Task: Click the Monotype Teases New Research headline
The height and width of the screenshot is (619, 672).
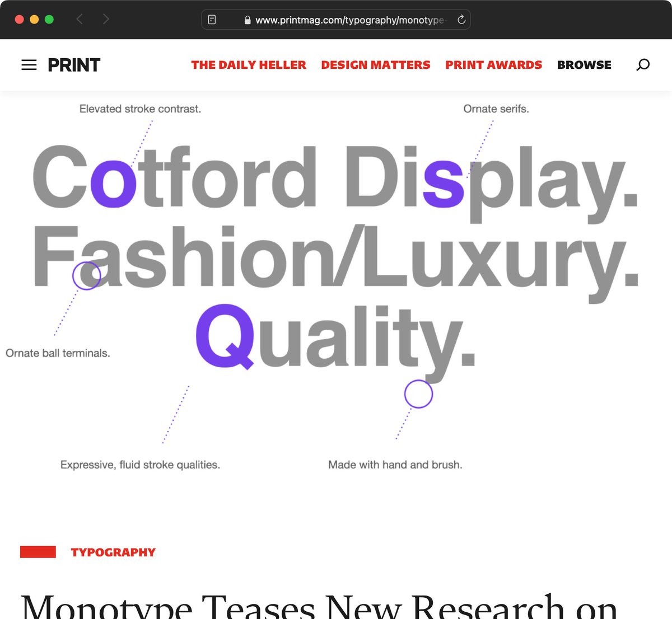Action: pyautogui.click(x=319, y=606)
